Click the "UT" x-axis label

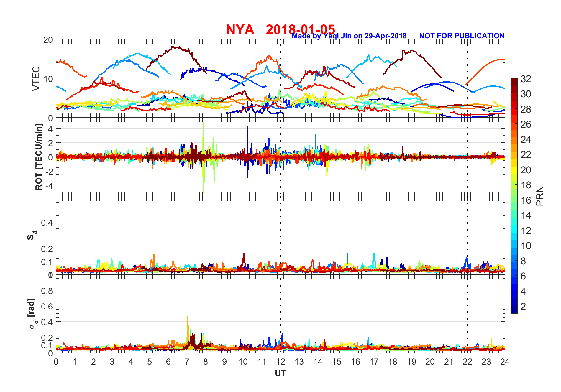[280, 373]
